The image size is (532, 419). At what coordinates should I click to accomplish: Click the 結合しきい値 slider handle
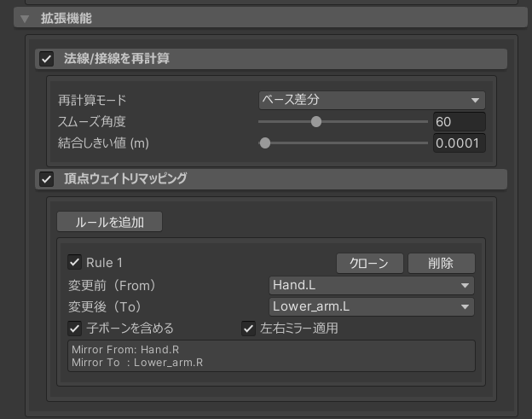point(265,143)
